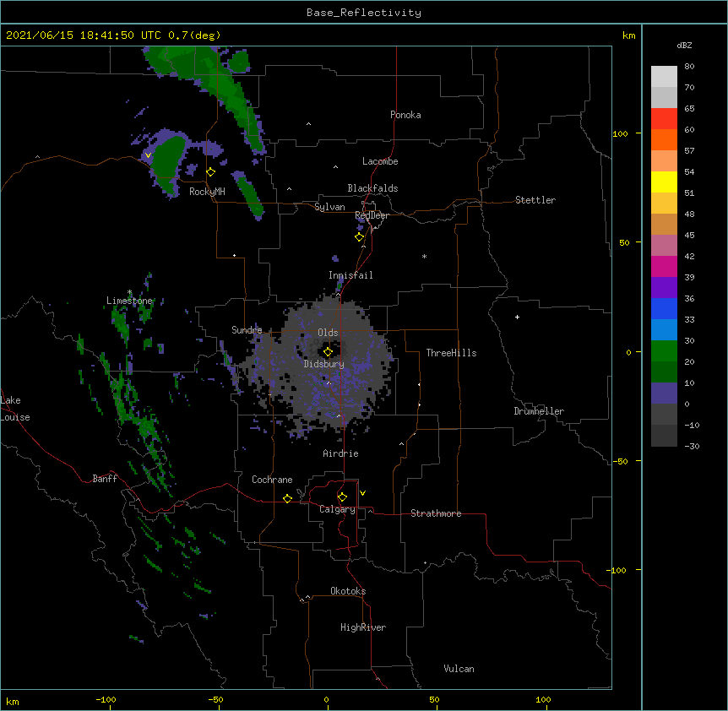This screenshot has height=711, width=728.
Task: Click the Banff town label
Action: click(105, 479)
